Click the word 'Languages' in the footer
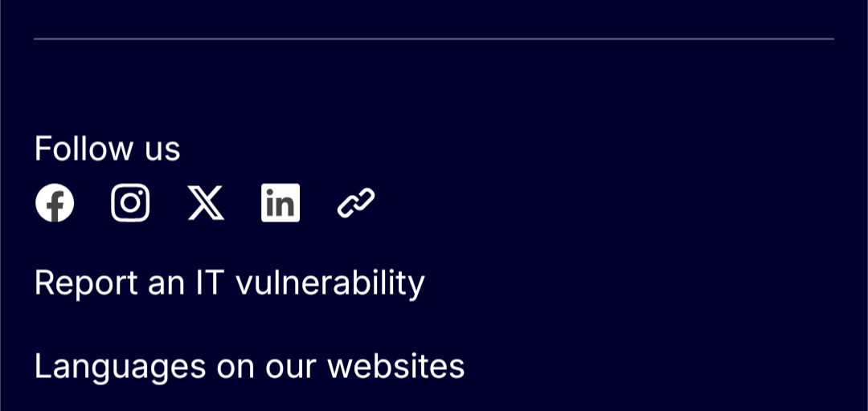The image size is (868, 411). (120, 366)
